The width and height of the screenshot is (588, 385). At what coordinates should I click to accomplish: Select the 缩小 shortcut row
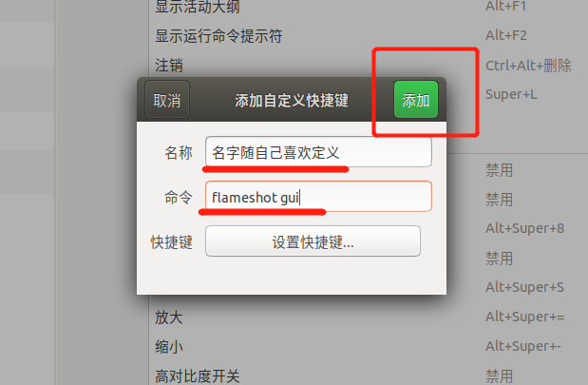369,346
